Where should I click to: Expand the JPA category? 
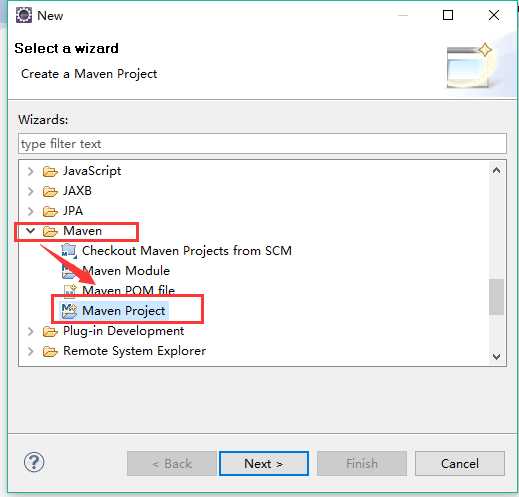[x=30, y=211]
